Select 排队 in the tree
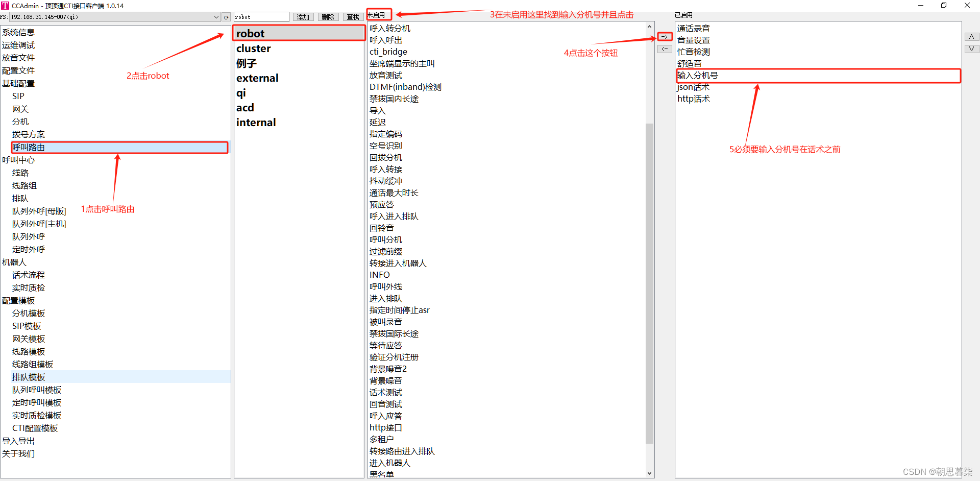 [20, 199]
